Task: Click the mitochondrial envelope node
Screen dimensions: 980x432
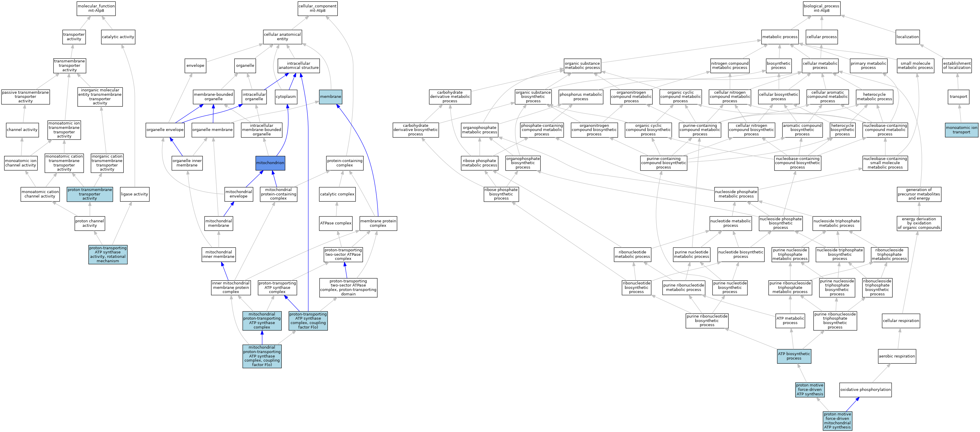Action: pyautogui.click(x=239, y=194)
